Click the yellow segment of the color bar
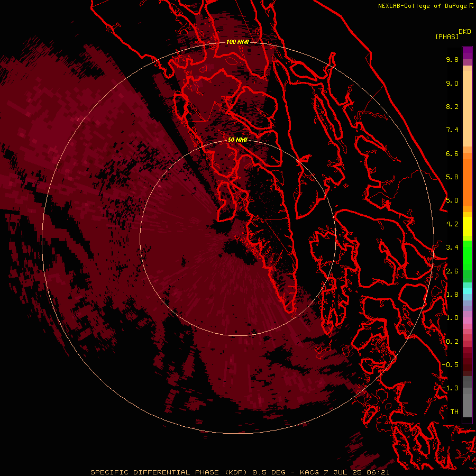The height and width of the screenshot is (476, 476). pos(467,226)
